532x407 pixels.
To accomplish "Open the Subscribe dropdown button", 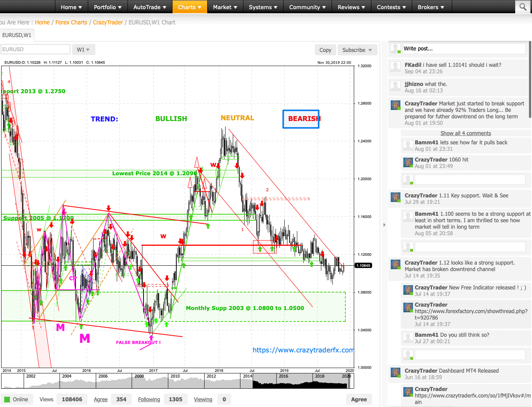I will point(357,50).
